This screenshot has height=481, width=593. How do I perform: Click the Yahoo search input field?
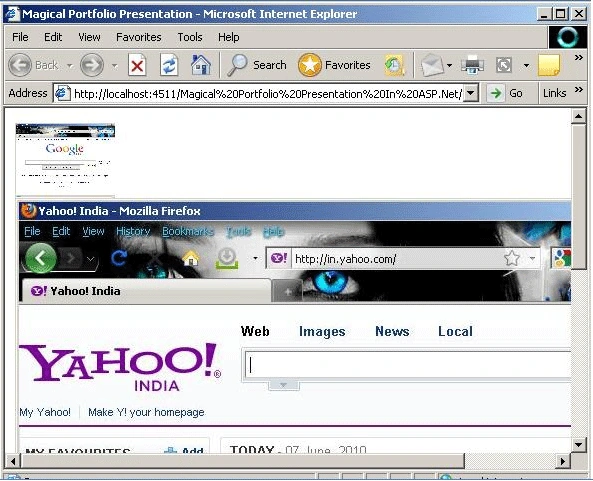tap(408, 365)
